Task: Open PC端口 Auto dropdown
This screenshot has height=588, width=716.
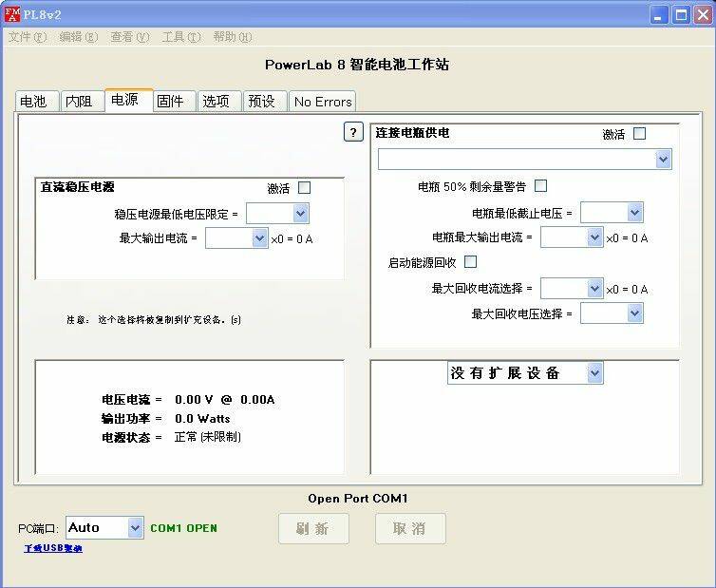Action: [x=104, y=528]
